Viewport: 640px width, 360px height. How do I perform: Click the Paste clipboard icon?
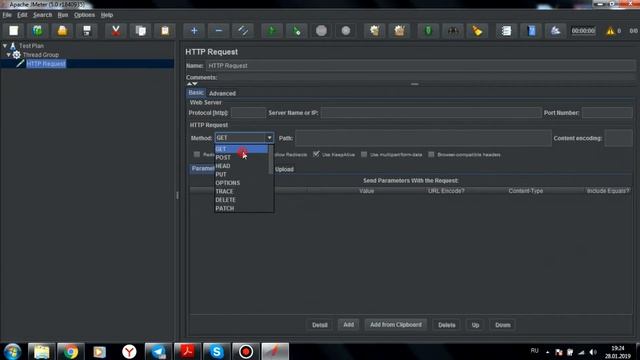(x=165, y=31)
